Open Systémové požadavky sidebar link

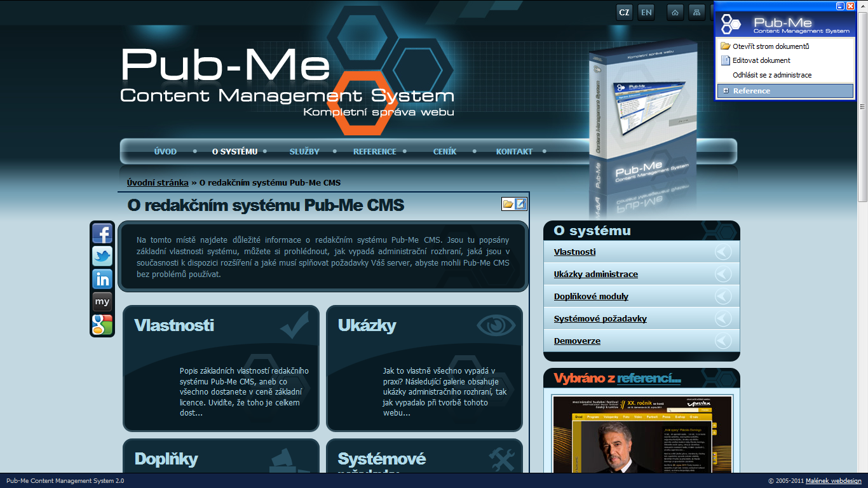tap(600, 318)
